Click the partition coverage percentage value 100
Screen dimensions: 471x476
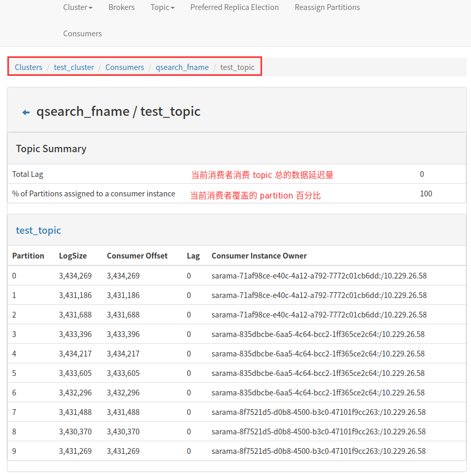pyautogui.click(x=426, y=193)
